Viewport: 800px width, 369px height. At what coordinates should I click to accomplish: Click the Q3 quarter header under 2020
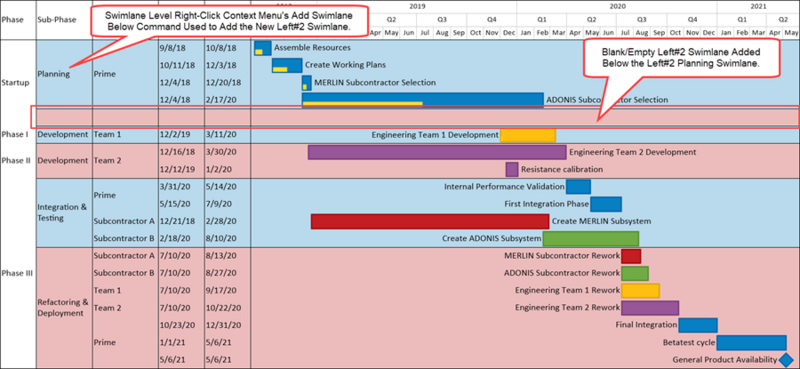(641, 20)
